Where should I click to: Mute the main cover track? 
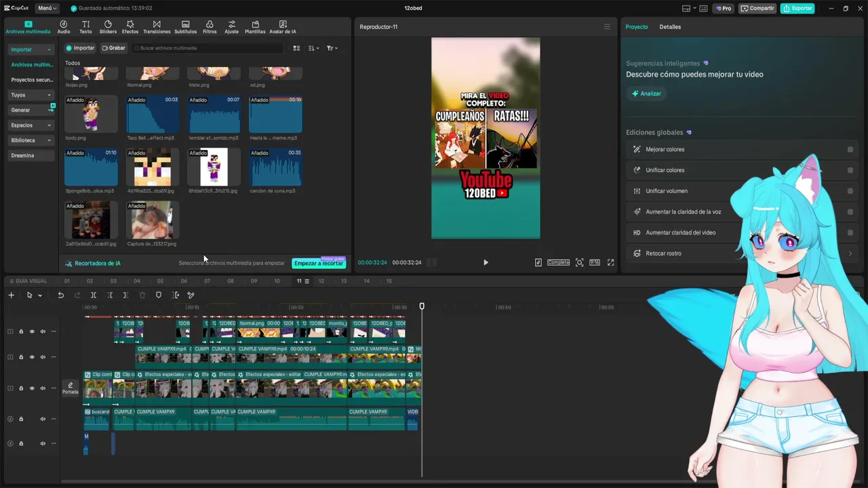[x=43, y=388]
